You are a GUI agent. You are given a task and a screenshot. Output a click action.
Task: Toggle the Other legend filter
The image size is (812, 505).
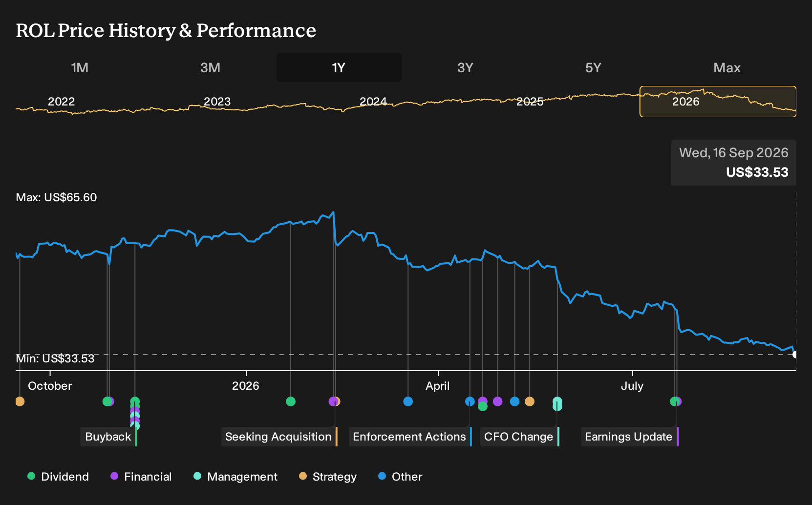pos(400,477)
